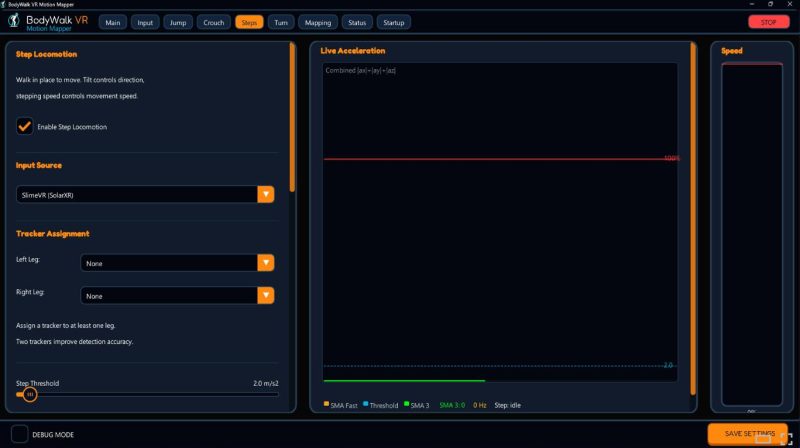Viewport: 800px width, 448px height.
Task: Click the left panel vertical scrollbar
Action: [292, 118]
